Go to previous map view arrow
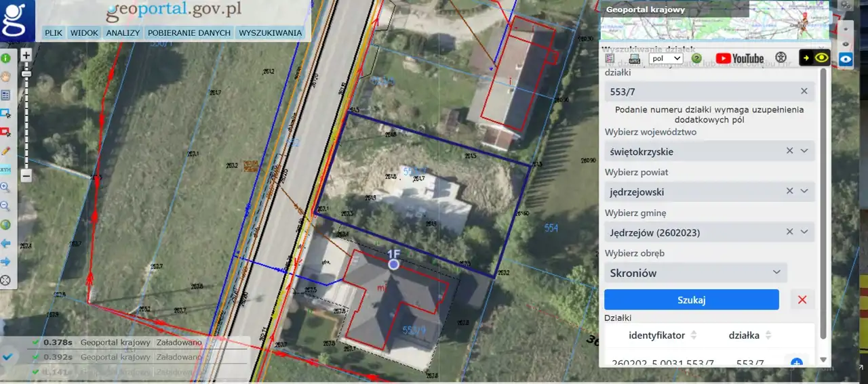868x384 pixels. coord(5,242)
